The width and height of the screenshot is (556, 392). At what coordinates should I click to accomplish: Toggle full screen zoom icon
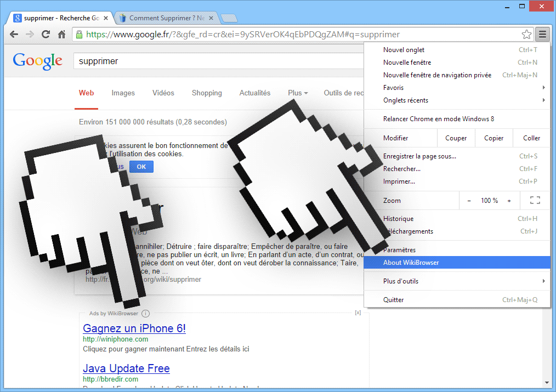pos(535,200)
